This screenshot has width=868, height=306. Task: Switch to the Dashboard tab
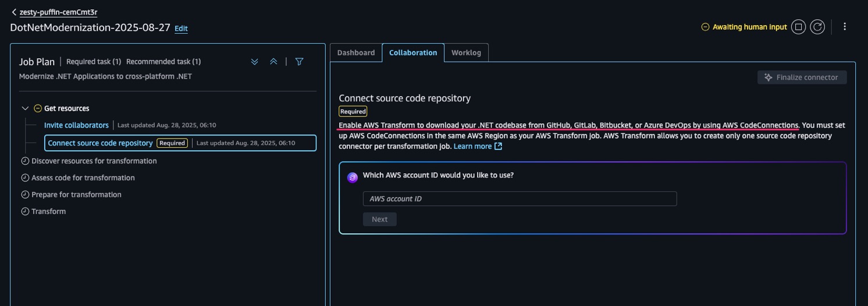(x=356, y=52)
